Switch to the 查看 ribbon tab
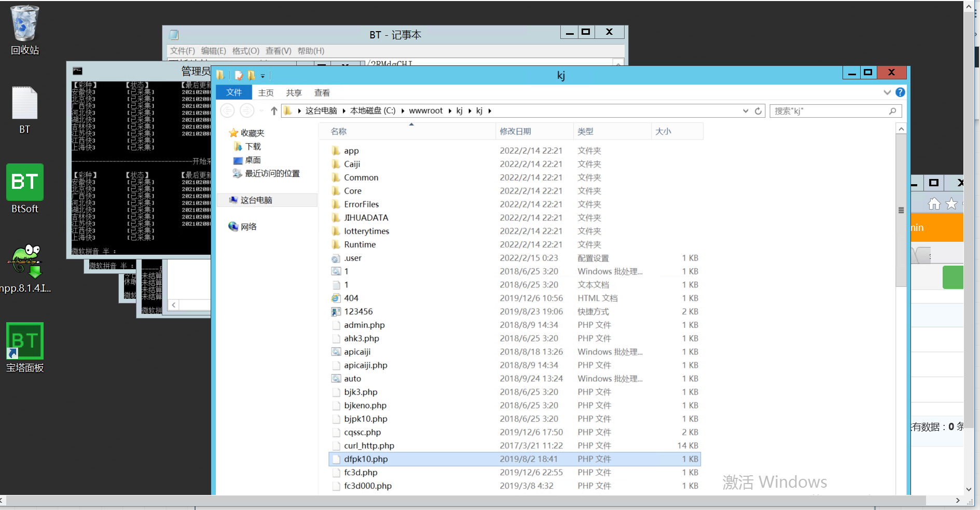980x510 pixels. pyautogui.click(x=322, y=92)
